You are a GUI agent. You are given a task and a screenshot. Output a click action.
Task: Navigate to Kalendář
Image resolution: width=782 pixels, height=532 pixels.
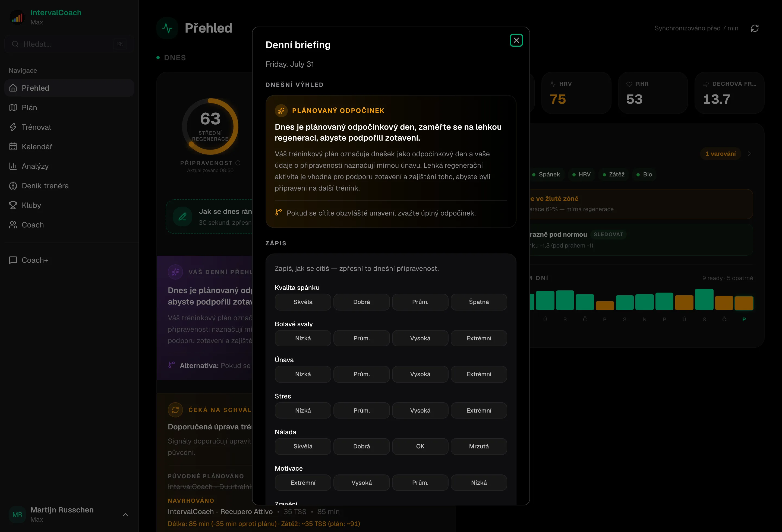69,147
